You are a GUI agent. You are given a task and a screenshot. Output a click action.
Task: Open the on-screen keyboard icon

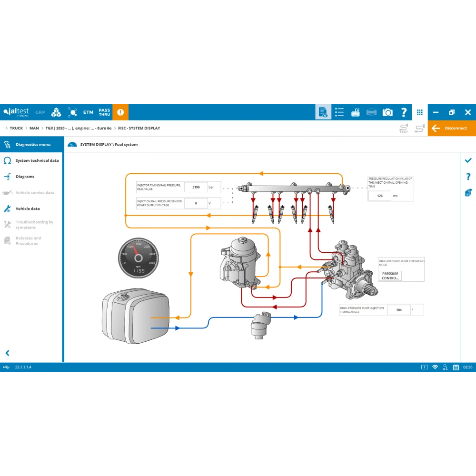point(356,112)
